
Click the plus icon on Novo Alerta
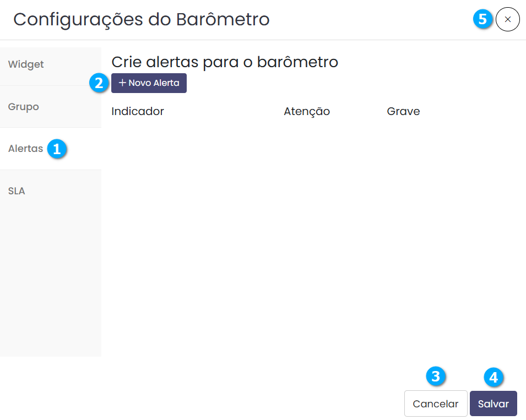[x=122, y=83]
